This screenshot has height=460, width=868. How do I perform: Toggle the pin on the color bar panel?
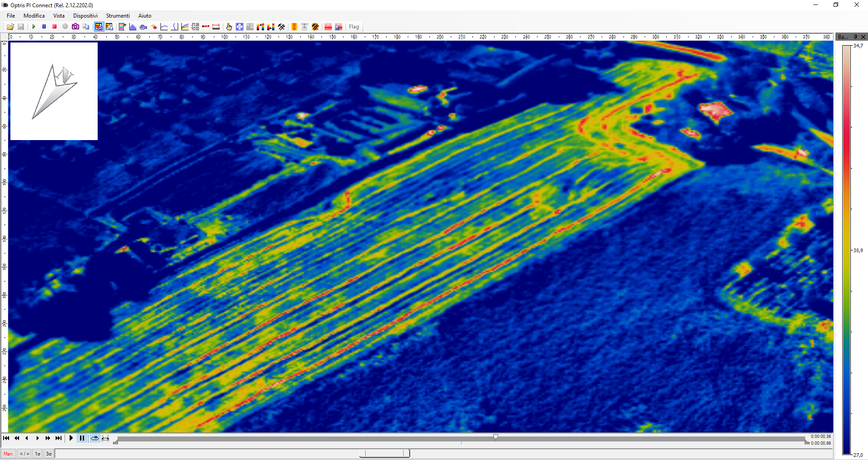pyautogui.click(x=855, y=37)
